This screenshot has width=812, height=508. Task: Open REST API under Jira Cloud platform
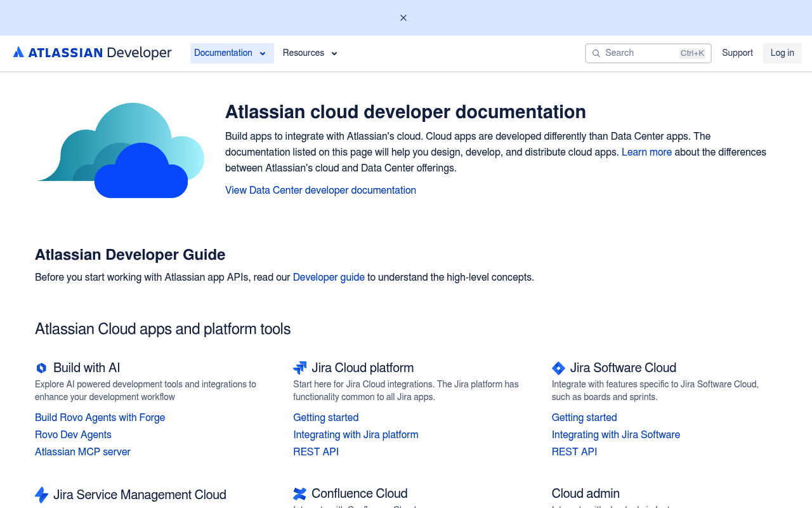(x=316, y=452)
